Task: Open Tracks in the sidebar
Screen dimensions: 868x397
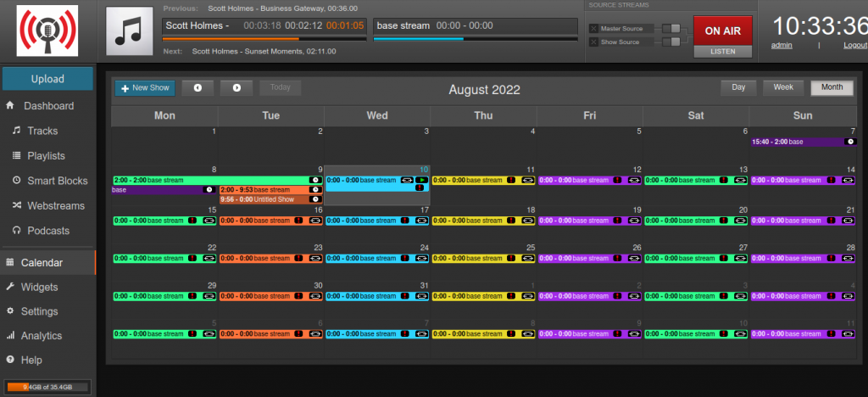Action: 47,131
